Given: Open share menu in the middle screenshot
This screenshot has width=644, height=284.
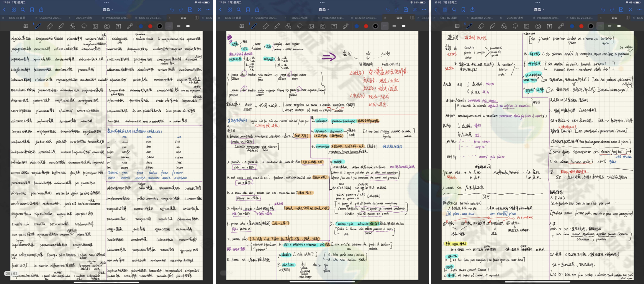Looking at the screenshot, I should (x=257, y=10).
